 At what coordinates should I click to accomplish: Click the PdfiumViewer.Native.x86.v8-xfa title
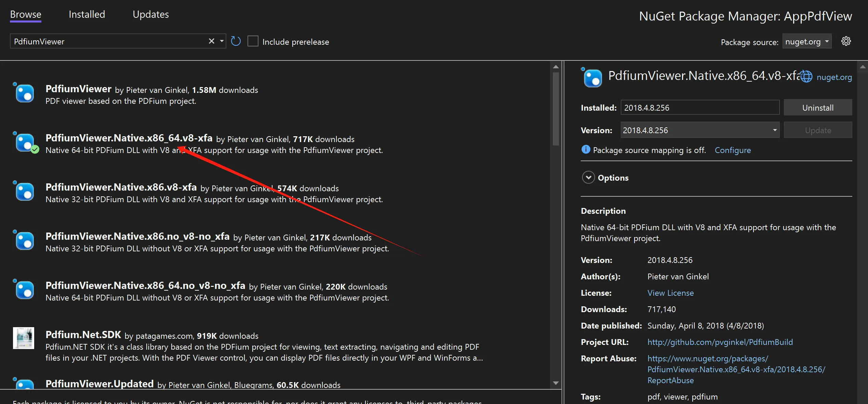[x=121, y=187]
